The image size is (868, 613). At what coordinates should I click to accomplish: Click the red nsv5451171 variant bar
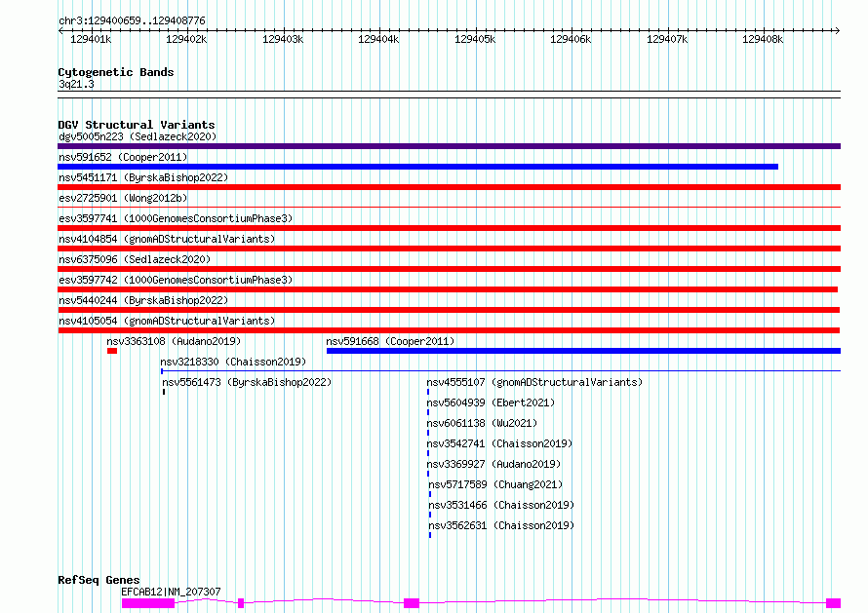tap(449, 187)
